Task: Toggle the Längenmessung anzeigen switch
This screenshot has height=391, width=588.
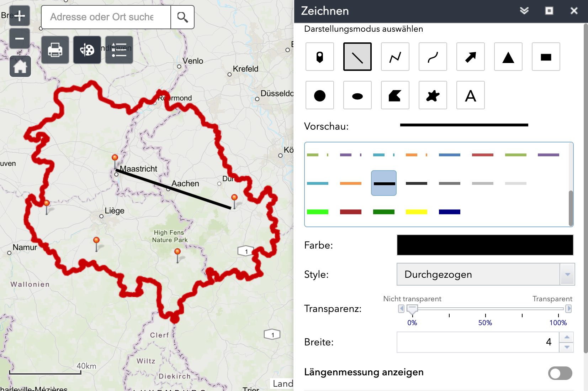Action: (x=560, y=373)
